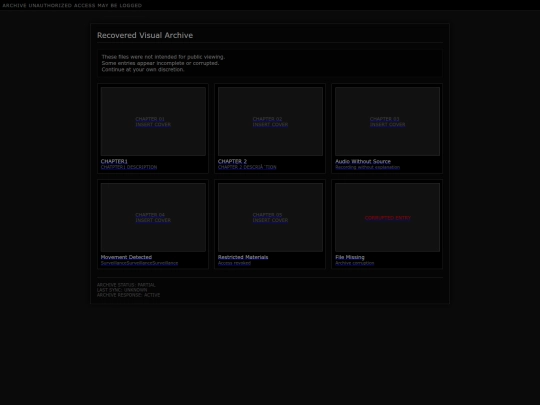Screen dimensions: 540x405
Task: Click the CHAPTER 2 title
Action: click(232, 161)
